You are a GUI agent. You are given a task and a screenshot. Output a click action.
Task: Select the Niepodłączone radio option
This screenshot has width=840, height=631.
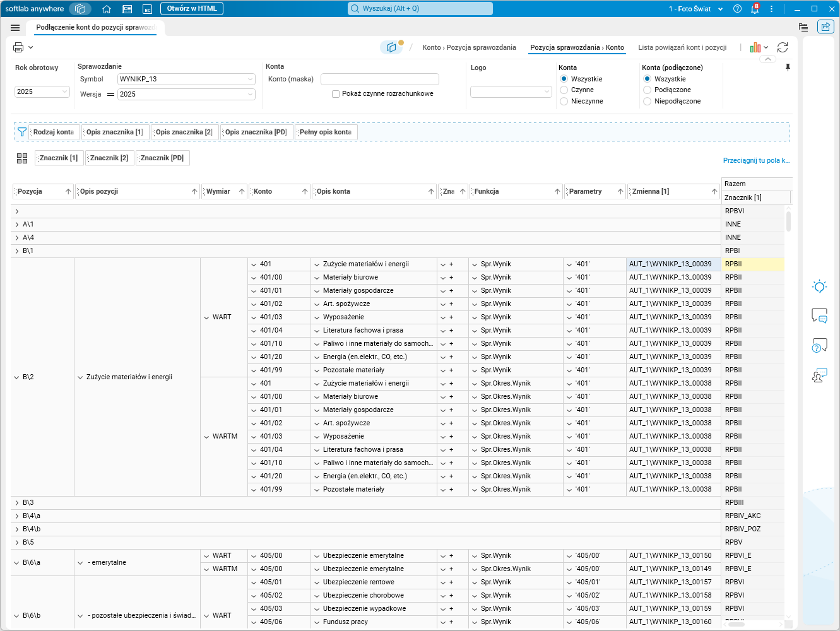647,101
